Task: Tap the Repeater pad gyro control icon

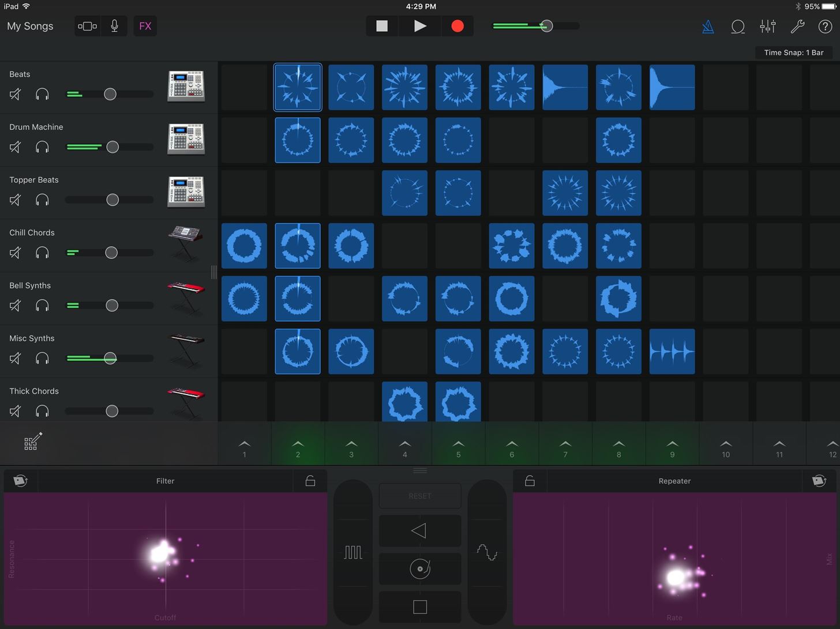Action: pos(819,481)
